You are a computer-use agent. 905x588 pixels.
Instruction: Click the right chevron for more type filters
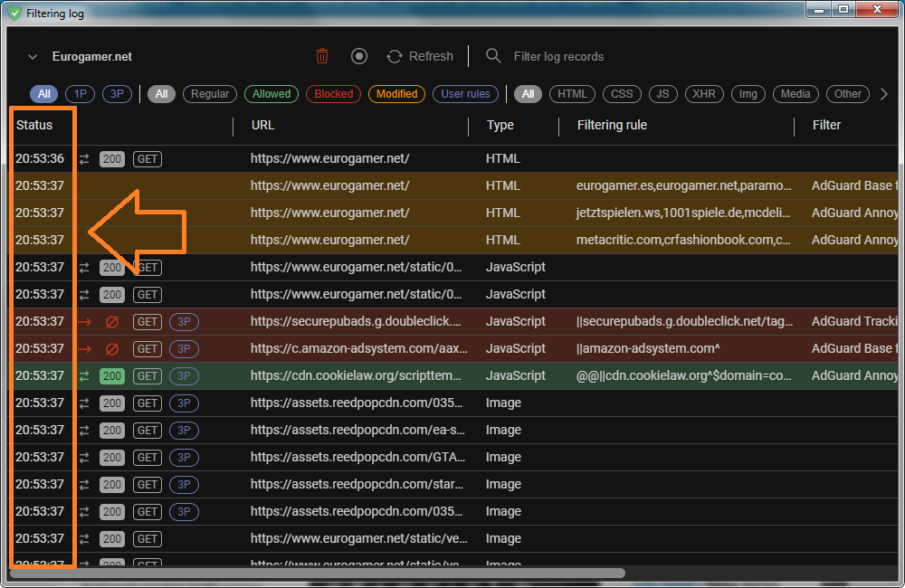pyautogui.click(x=883, y=94)
